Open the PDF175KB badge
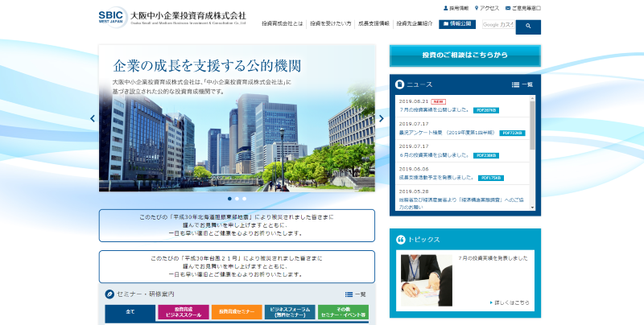The image size is (644, 325). [x=491, y=178]
